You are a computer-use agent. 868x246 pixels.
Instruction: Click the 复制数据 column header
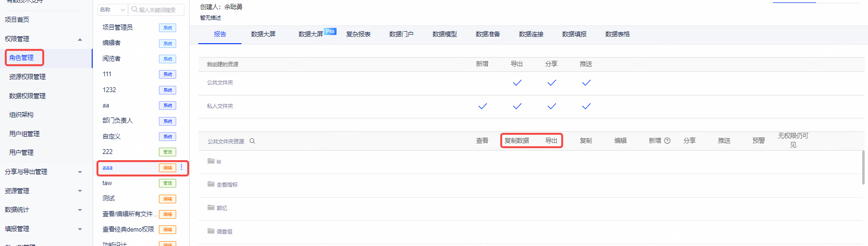click(517, 141)
